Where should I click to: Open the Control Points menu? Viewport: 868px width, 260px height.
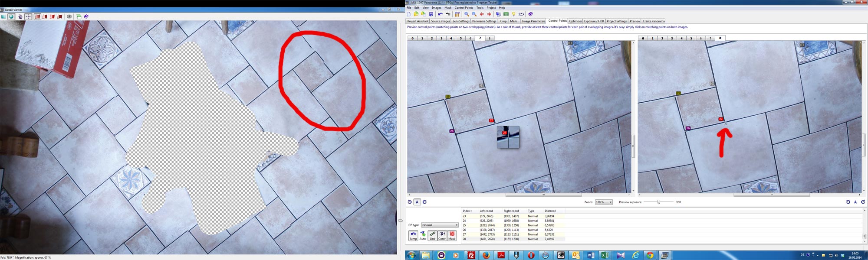(x=464, y=8)
